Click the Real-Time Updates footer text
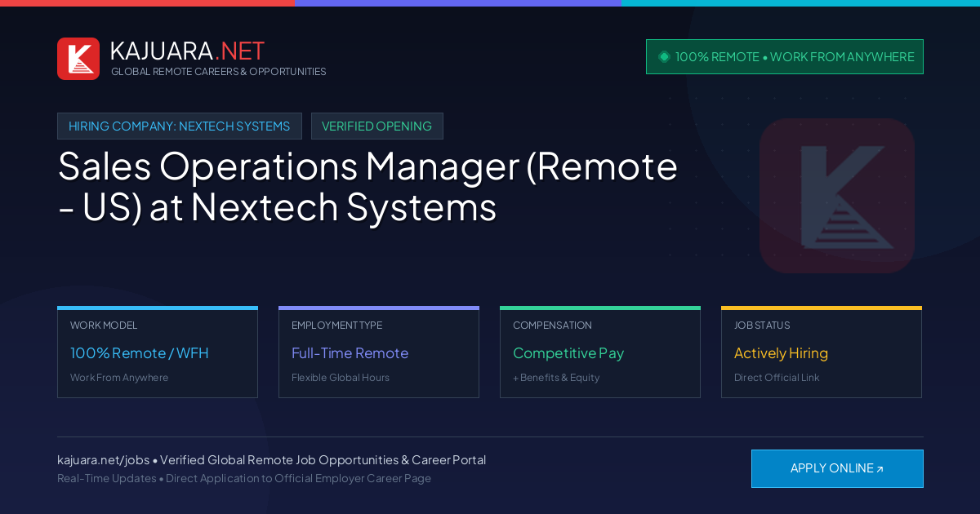This screenshot has height=514, width=980. tap(107, 479)
